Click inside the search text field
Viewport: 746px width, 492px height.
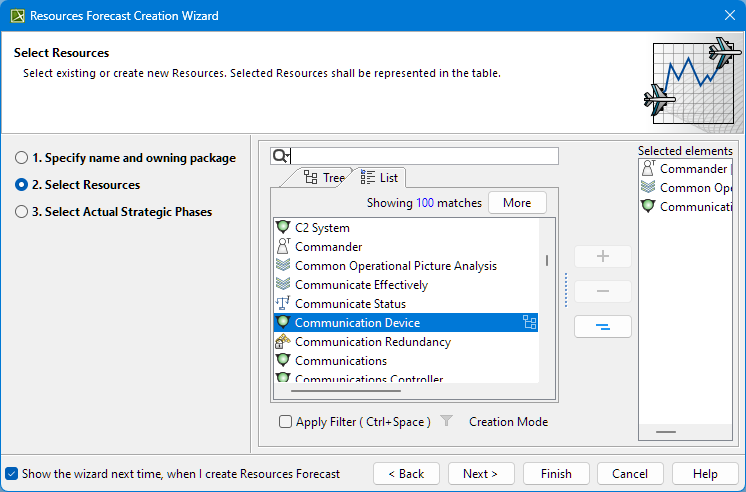pos(424,156)
